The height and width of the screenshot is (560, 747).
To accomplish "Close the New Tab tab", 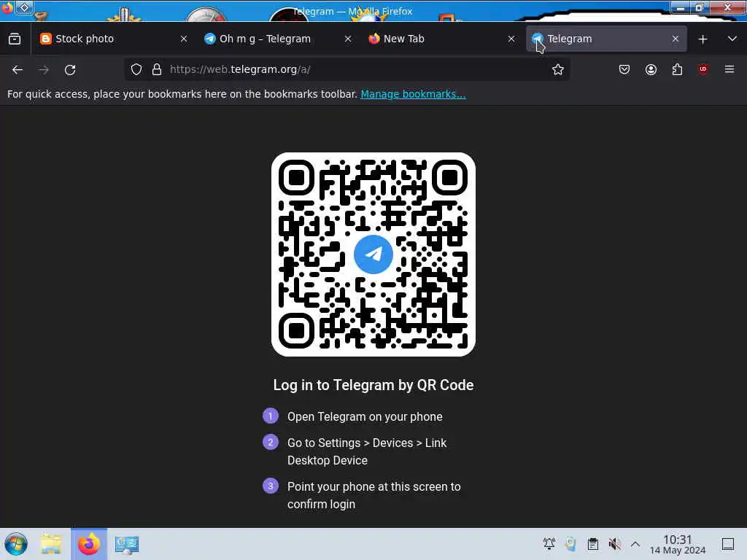I will tap(511, 39).
